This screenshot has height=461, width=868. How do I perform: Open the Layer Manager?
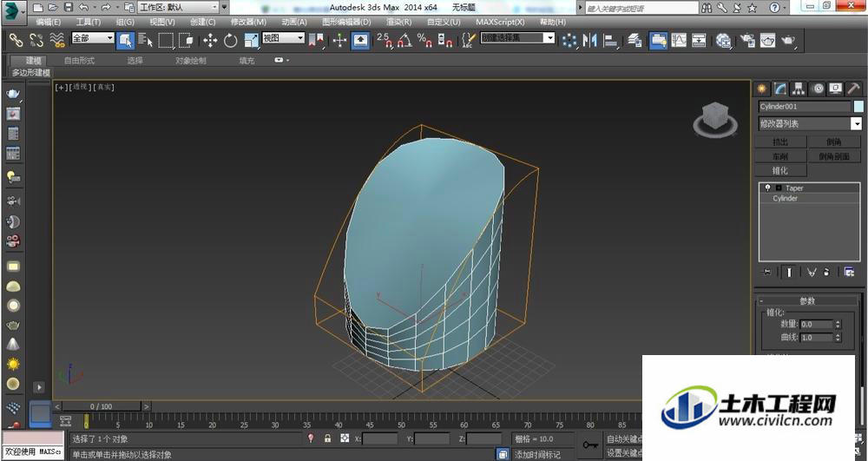[x=635, y=41]
